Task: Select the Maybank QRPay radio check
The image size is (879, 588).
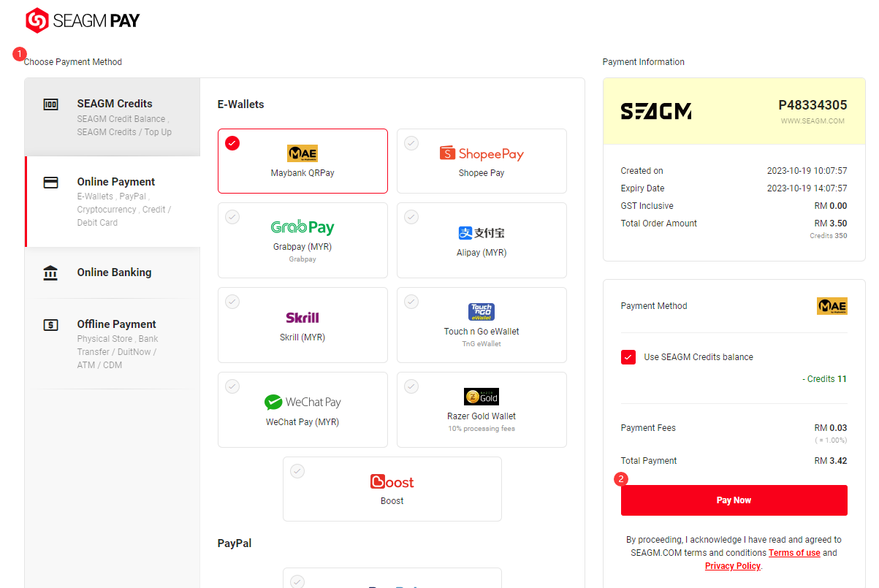Action: pos(232,143)
